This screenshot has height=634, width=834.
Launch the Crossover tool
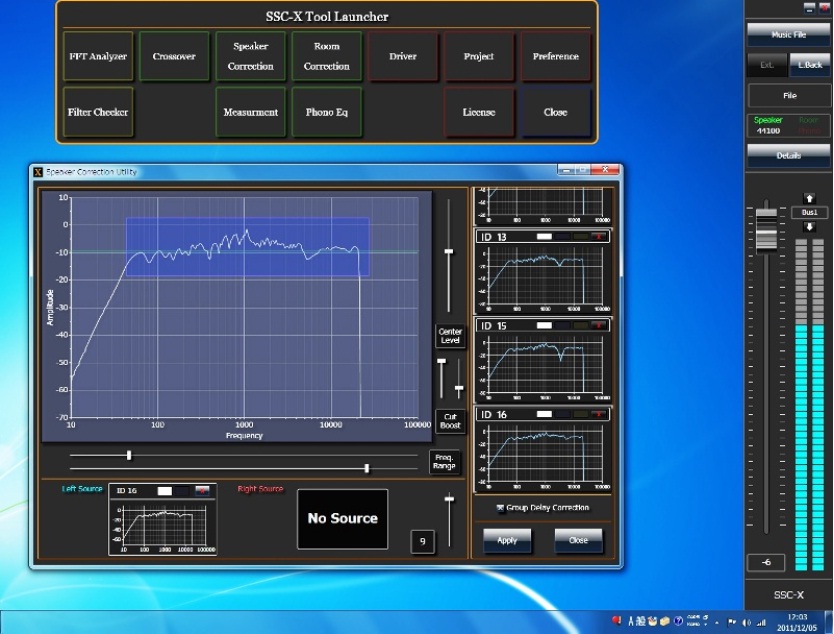coord(174,57)
